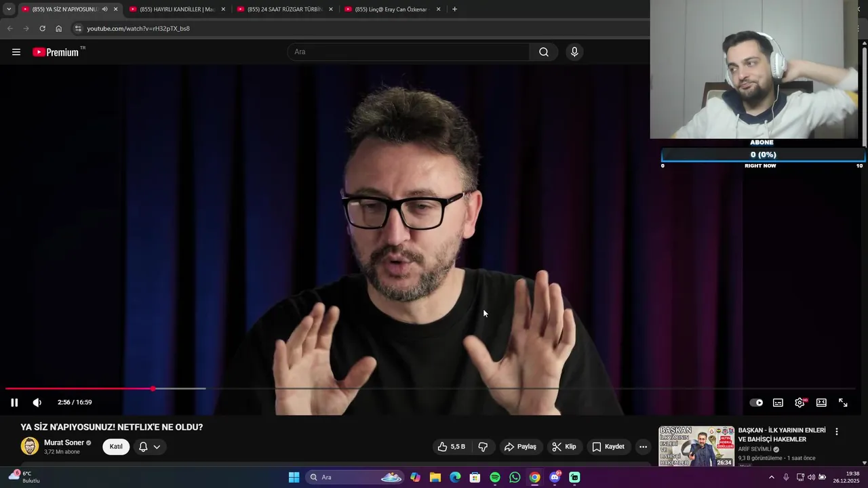Close the 24 SAAT RÜZGAR TÜRBİN tab
Screen dimensions: 868x488
coord(331,9)
